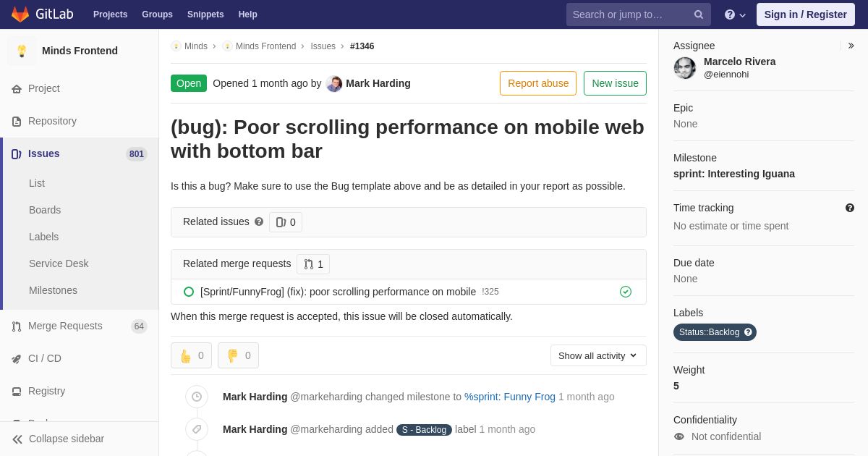Screen dimensions: 868x456
Task: Click the search magnifier icon
Action: [698, 14]
